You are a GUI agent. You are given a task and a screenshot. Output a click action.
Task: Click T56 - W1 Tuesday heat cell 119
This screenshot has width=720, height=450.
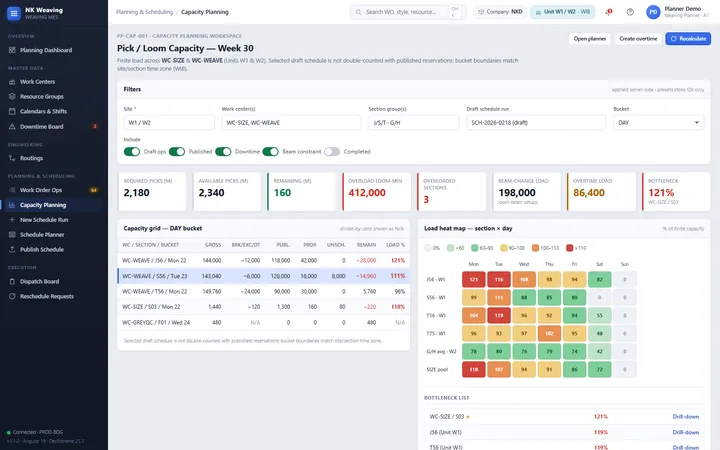499,315
